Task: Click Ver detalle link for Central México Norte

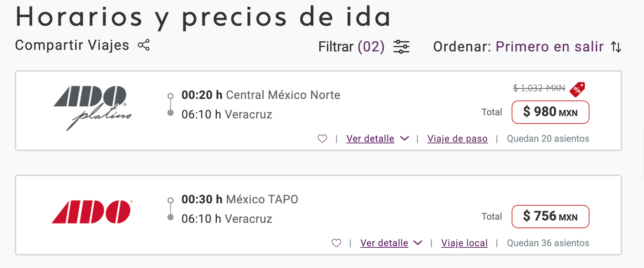Action: pos(370,139)
